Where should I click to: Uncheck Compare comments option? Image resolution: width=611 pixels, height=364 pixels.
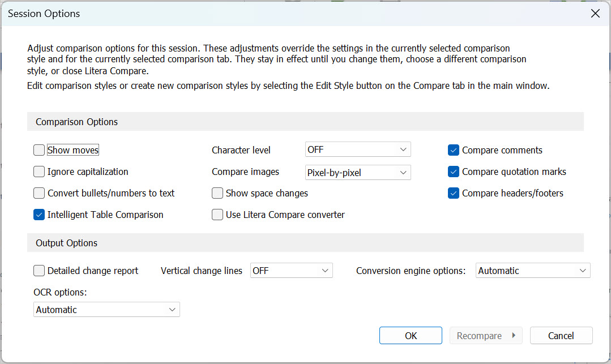coord(454,150)
